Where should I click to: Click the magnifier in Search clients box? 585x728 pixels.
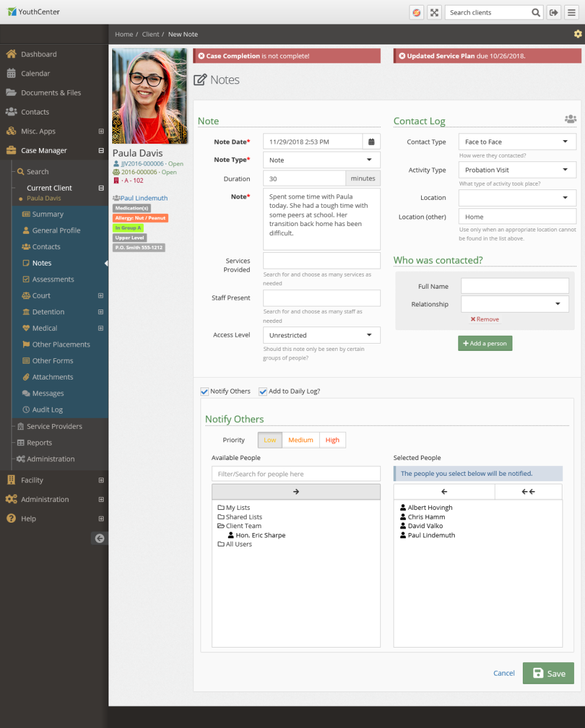click(535, 12)
